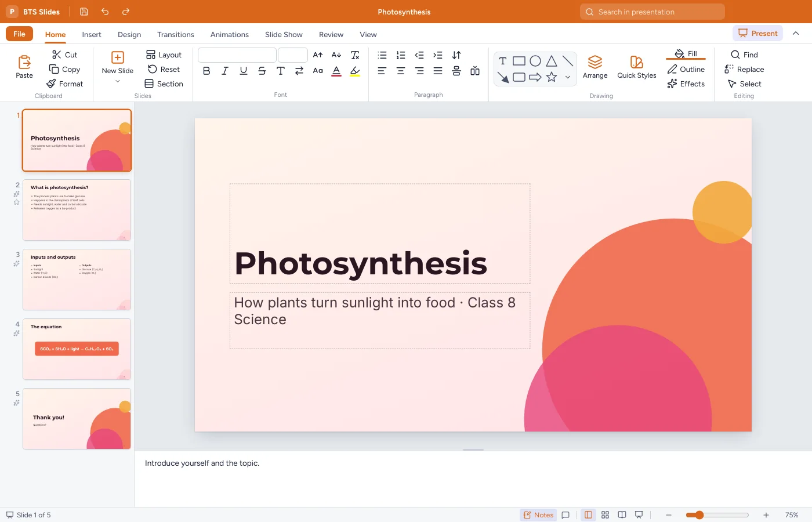Clear text formatting
The width and height of the screenshot is (812, 522).
click(355, 55)
